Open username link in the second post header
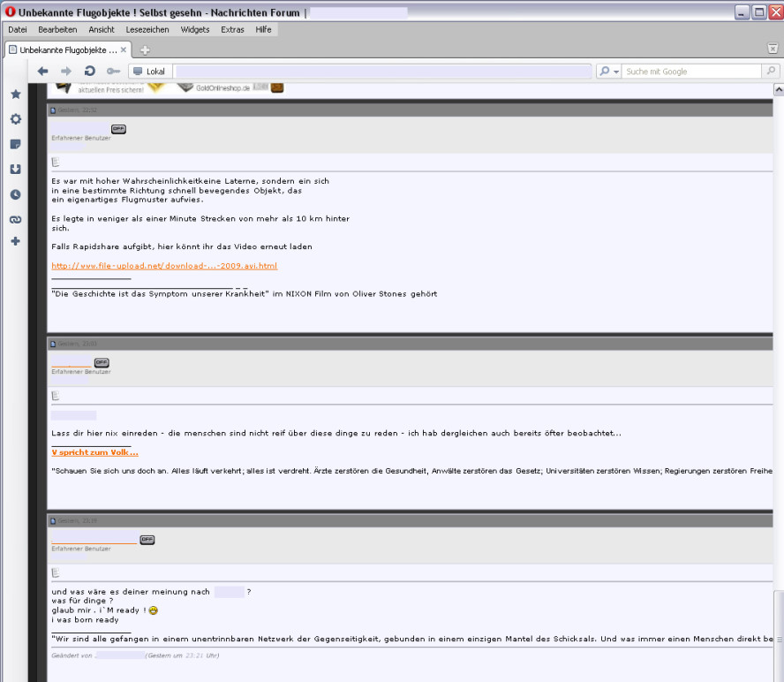This screenshot has height=682, width=784. (72, 362)
